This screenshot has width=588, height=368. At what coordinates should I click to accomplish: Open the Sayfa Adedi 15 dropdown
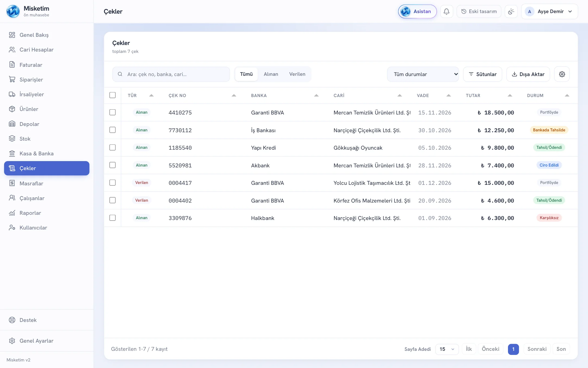point(447,349)
